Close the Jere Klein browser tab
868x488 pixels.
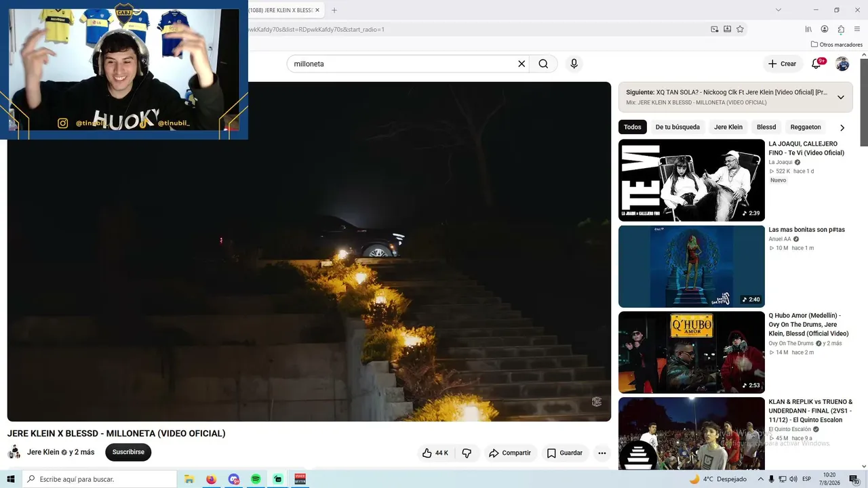coord(317,10)
